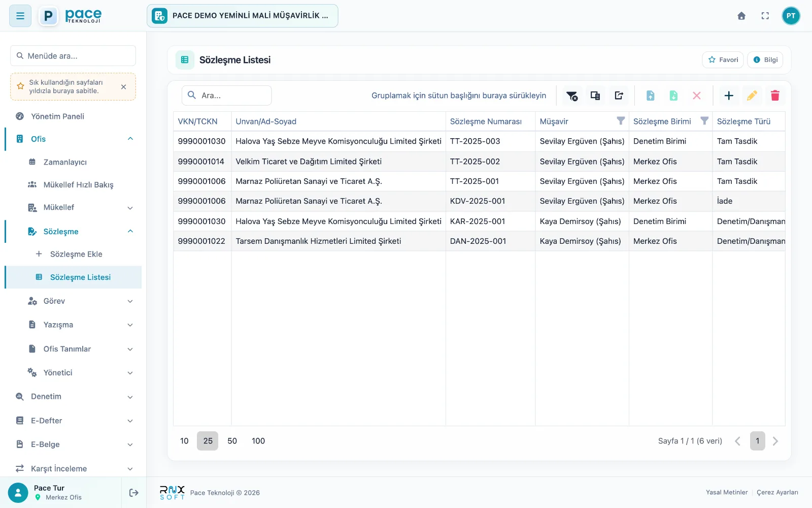Click the pink X icon in the toolbar

(697, 96)
